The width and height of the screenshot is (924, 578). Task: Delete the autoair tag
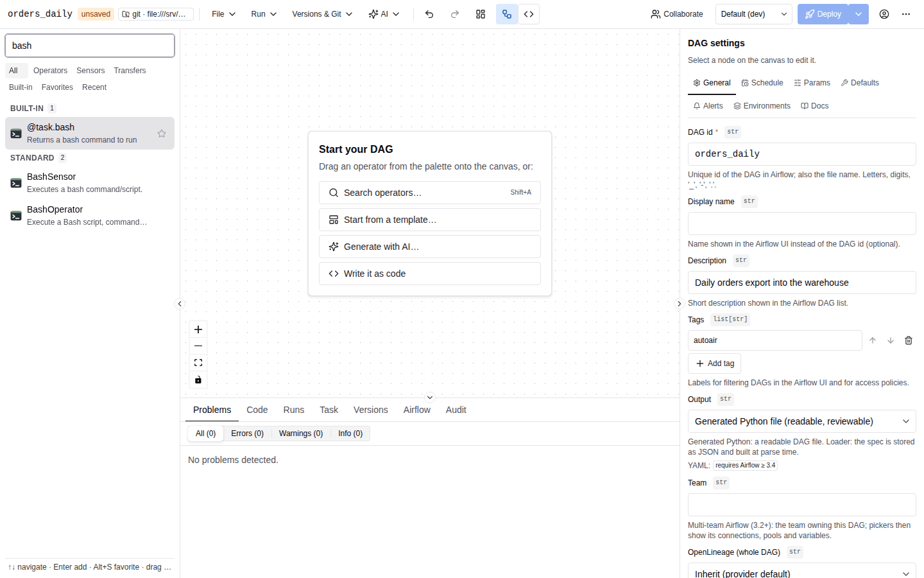click(x=909, y=340)
